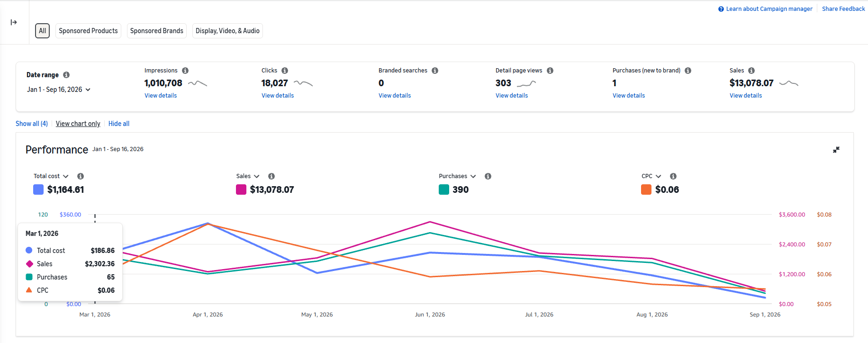Click the Share Feedback link
This screenshot has height=343, width=868.
pos(843,9)
